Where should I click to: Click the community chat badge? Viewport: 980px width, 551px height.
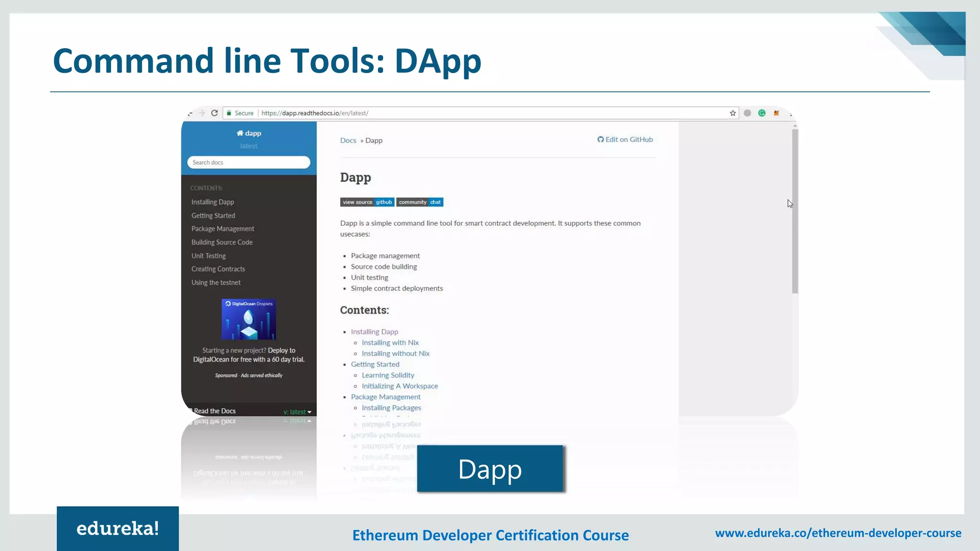tap(420, 202)
